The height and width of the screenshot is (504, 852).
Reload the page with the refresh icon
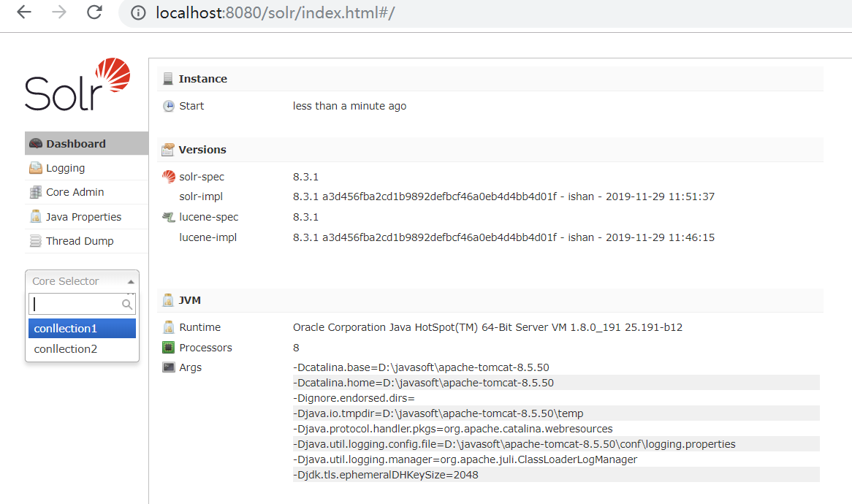94,12
